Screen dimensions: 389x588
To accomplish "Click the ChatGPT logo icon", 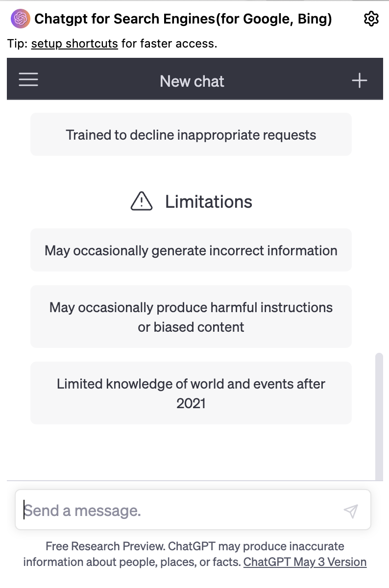I will pos(20,19).
